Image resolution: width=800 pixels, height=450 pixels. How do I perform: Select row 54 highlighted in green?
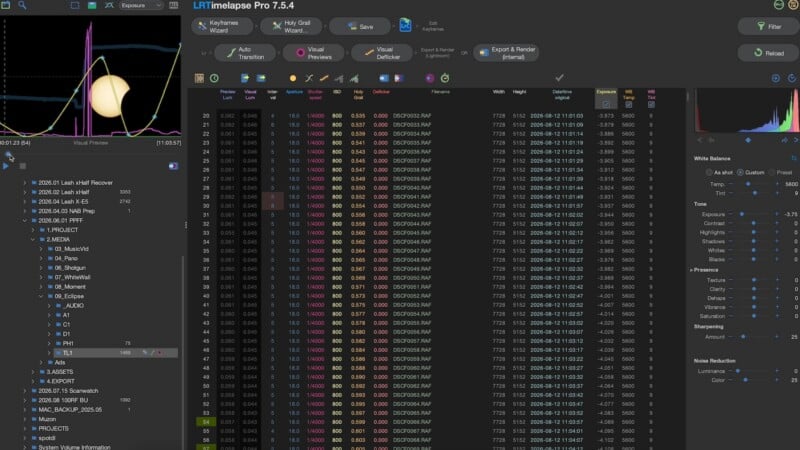(206, 422)
